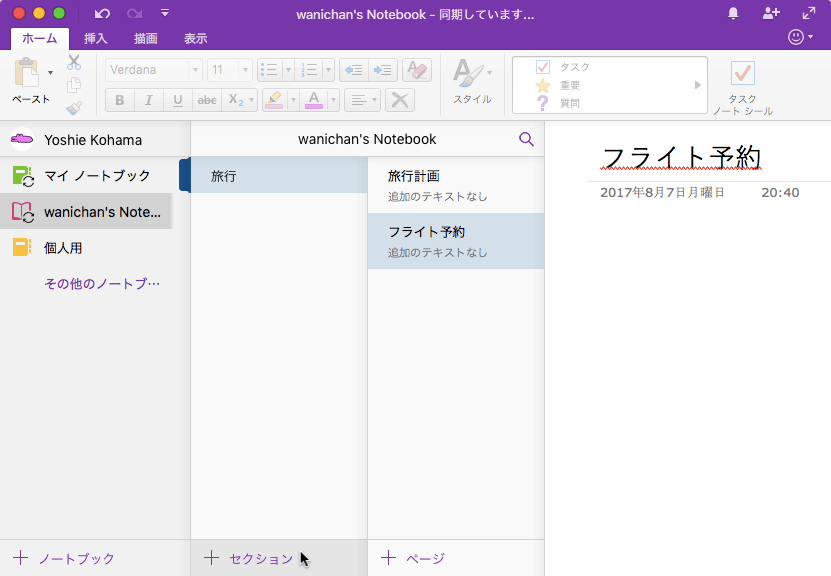Open the share notebook icon

pos(770,13)
